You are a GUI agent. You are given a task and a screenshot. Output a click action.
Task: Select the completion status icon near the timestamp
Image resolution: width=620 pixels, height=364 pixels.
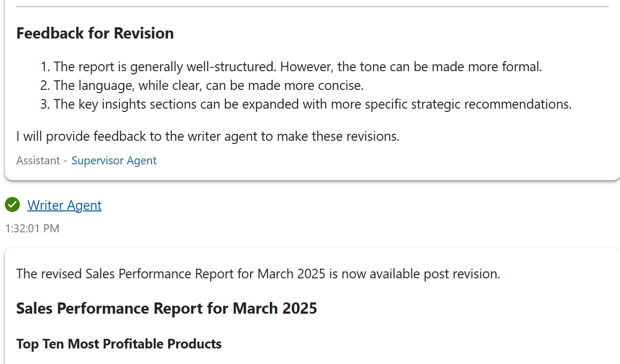pyautogui.click(x=12, y=205)
